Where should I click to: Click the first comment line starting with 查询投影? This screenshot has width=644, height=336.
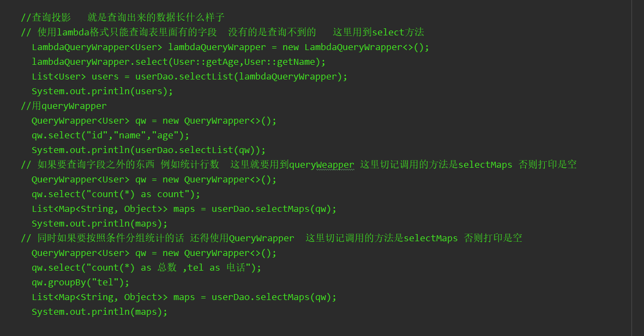tap(123, 17)
